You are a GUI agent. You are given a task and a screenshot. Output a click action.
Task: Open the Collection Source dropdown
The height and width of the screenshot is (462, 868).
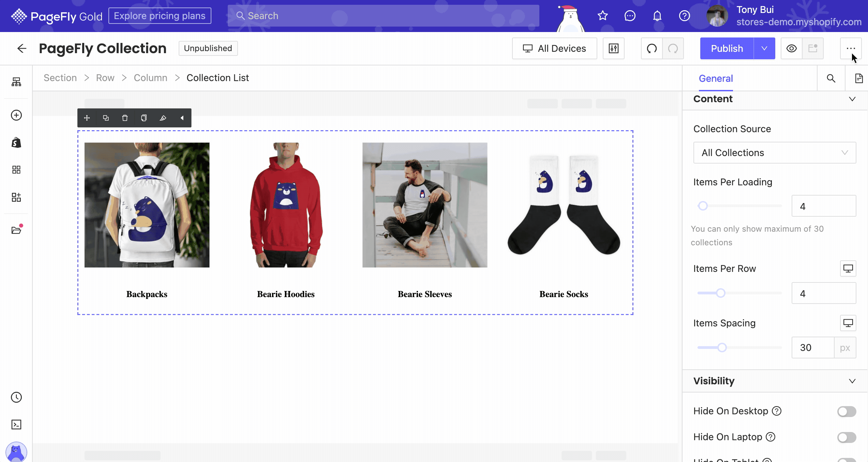tap(775, 153)
